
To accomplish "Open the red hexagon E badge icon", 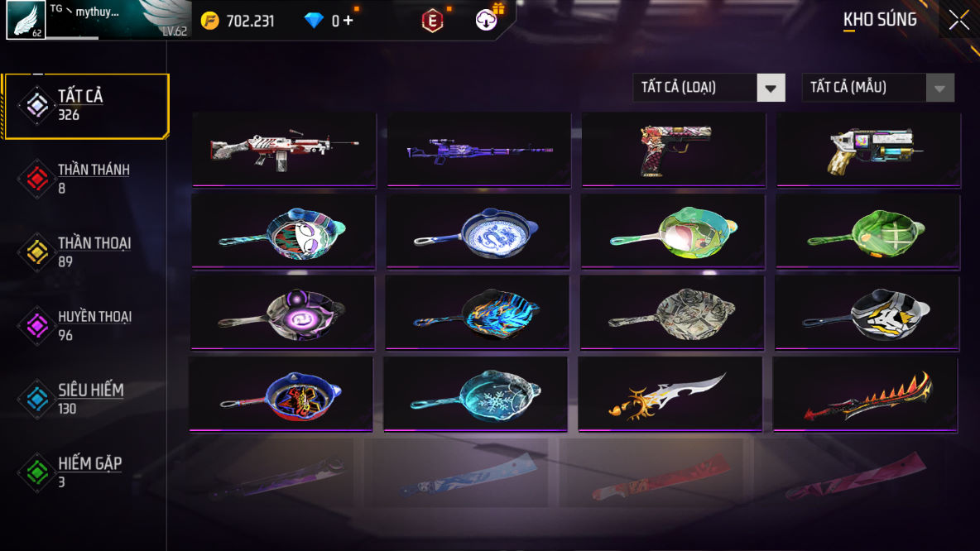I will [433, 22].
